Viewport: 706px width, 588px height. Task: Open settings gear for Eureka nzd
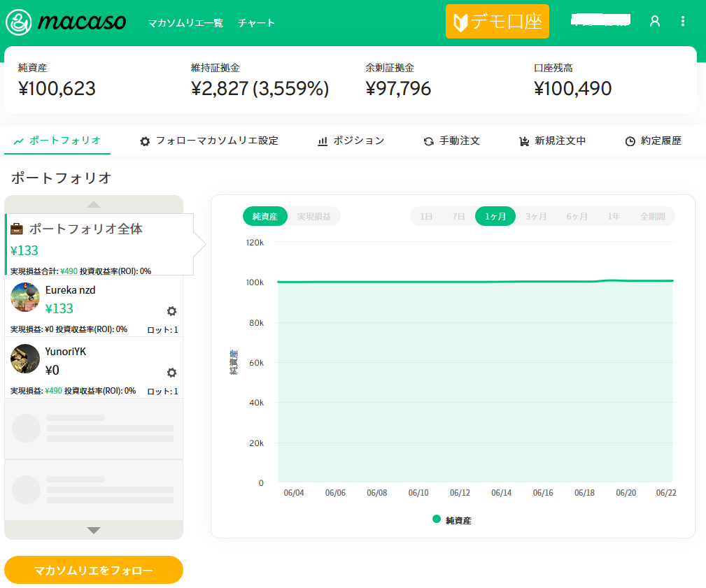click(x=171, y=311)
